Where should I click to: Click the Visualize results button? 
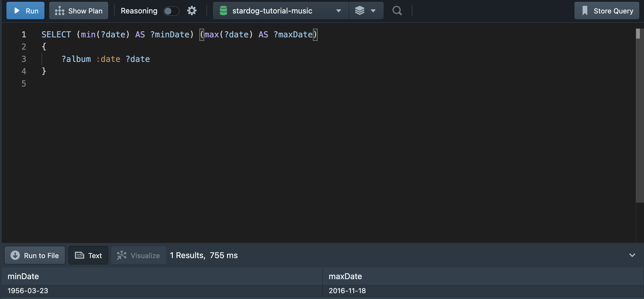(x=139, y=255)
